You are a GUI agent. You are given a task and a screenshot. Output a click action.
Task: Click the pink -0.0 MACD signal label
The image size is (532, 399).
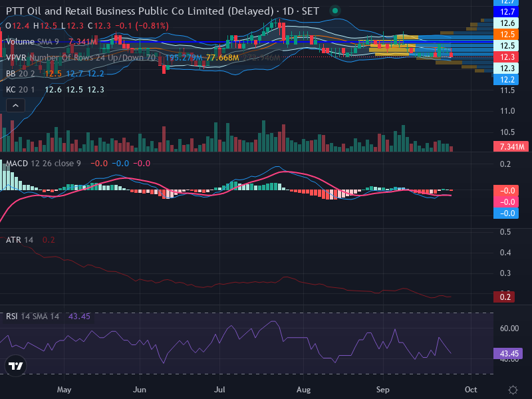click(506, 202)
